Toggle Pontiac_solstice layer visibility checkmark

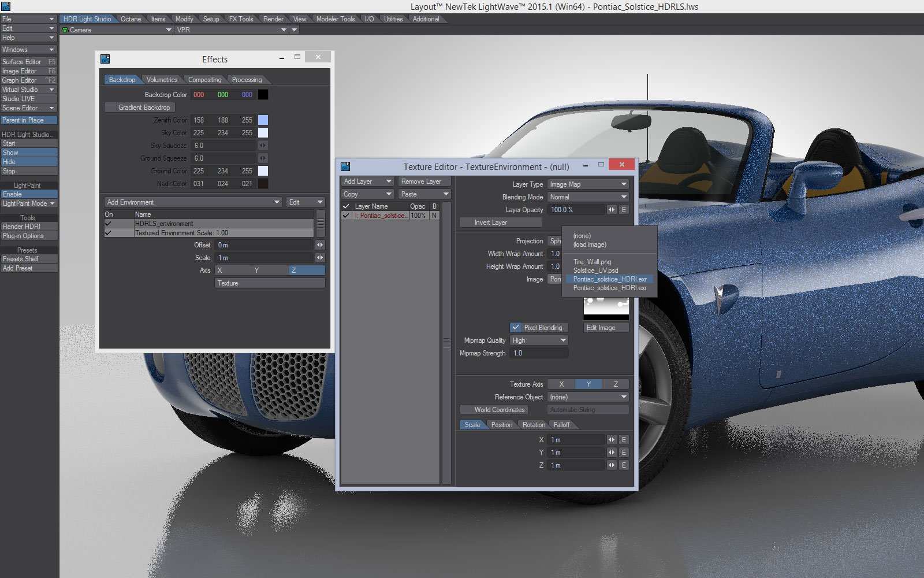(346, 216)
